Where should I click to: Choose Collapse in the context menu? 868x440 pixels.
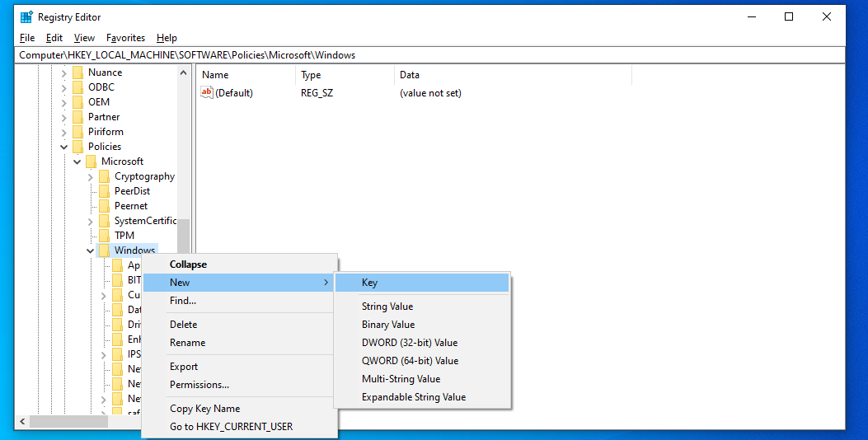pos(240,264)
